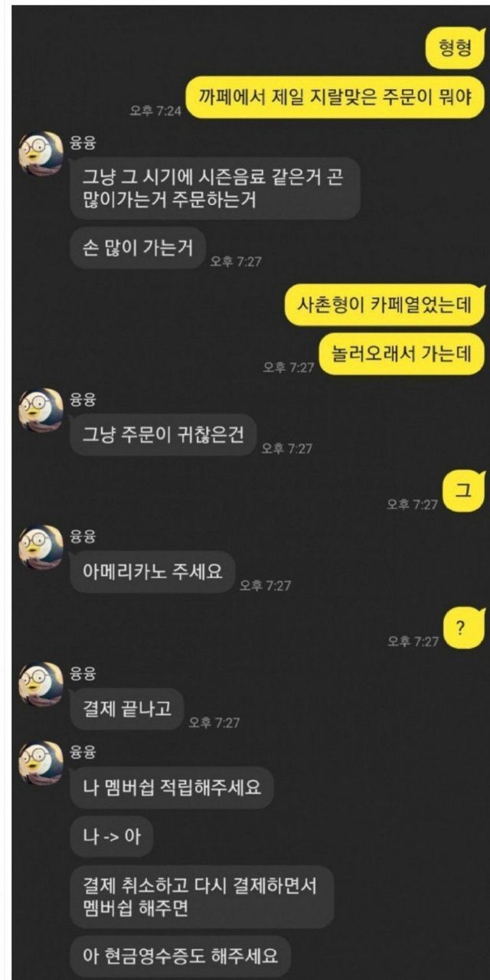Viewport: 490px width, 980px height.
Task: Open the avatar beside 나 멤버쉽 적립해주세요
Action: click(41, 763)
